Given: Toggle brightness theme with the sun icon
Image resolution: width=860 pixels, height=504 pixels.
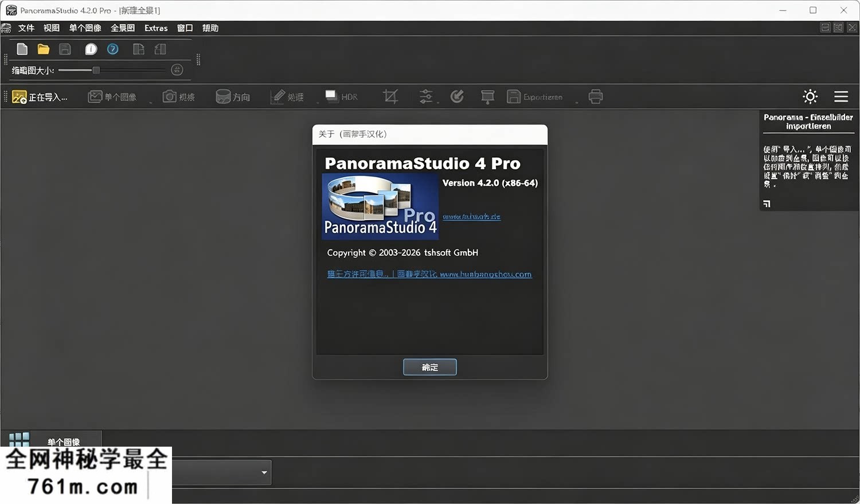Looking at the screenshot, I should [810, 96].
